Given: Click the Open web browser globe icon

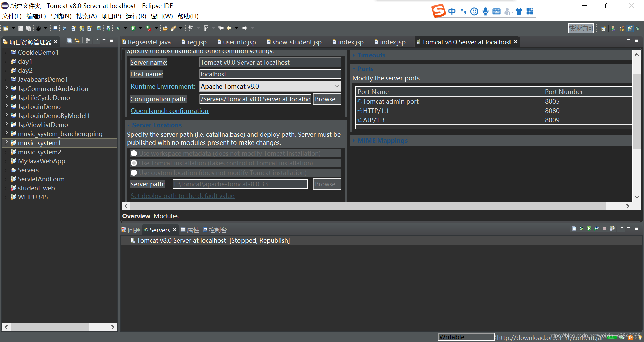Looking at the screenshot, I should click(x=99, y=28).
